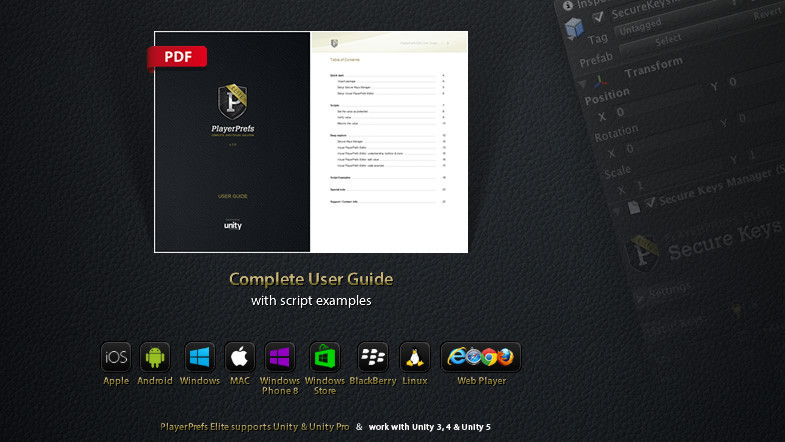Click the unity logo on the guide cover
This screenshot has height=442, width=785.
[x=233, y=225]
